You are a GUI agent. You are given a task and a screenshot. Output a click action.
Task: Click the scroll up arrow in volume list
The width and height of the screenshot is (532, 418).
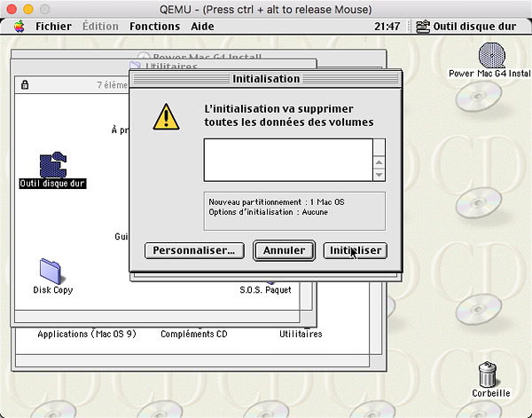[379, 162]
